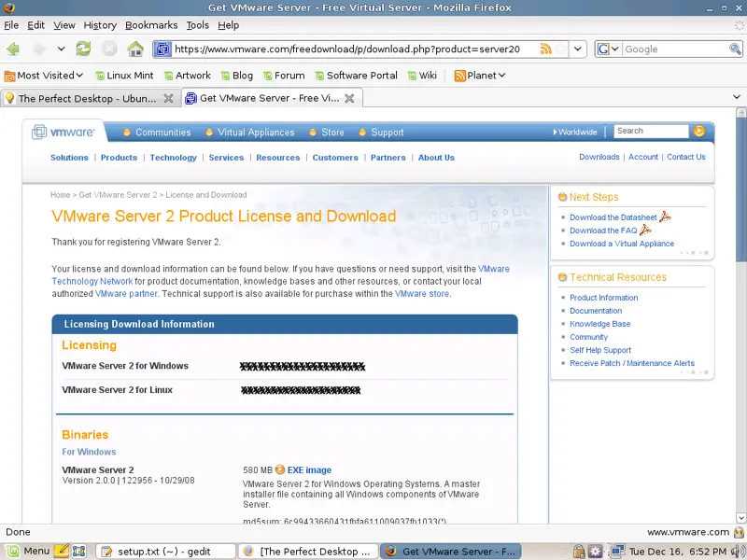The image size is (747, 560).
Task: Open the View menu
Action: 64,25
